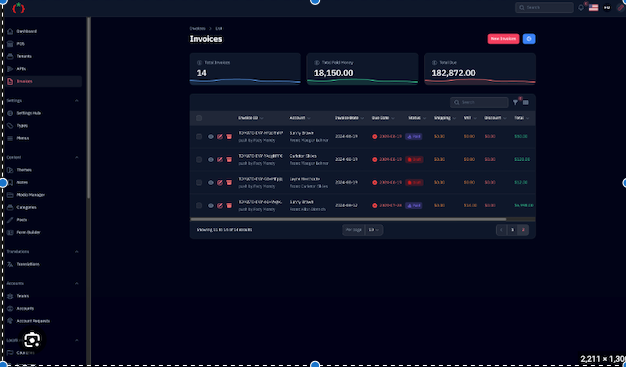Tick the checkbox for the $4,998.00 invoice

199,205
